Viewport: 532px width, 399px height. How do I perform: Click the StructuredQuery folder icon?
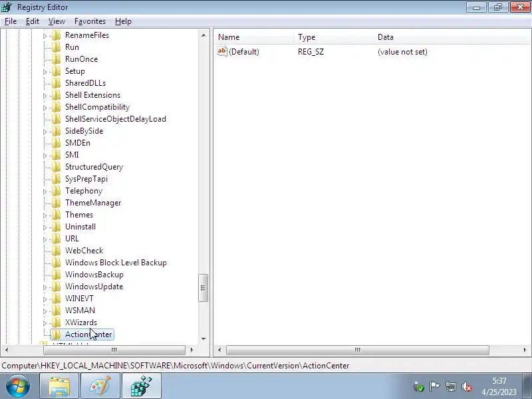click(x=57, y=167)
